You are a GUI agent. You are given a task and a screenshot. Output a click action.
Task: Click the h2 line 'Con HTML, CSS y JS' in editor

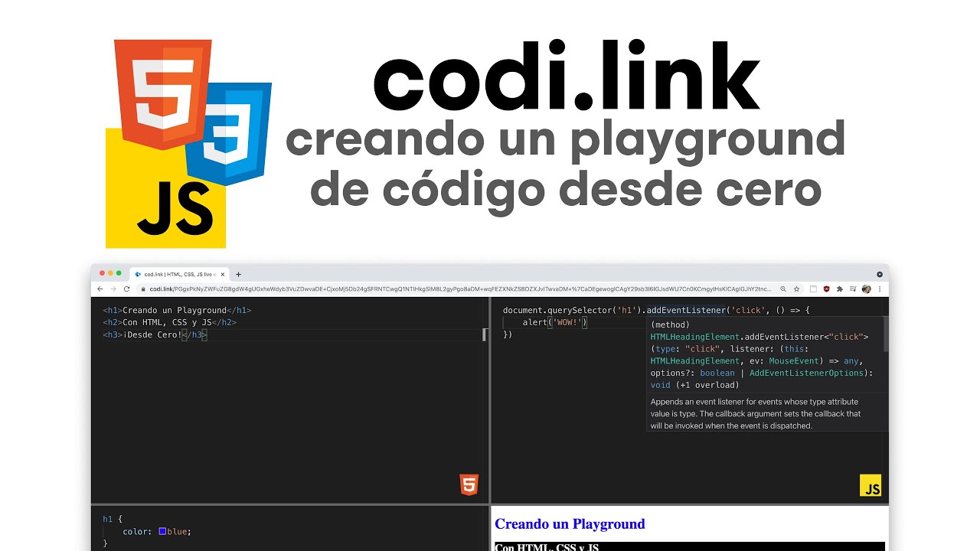point(169,323)
